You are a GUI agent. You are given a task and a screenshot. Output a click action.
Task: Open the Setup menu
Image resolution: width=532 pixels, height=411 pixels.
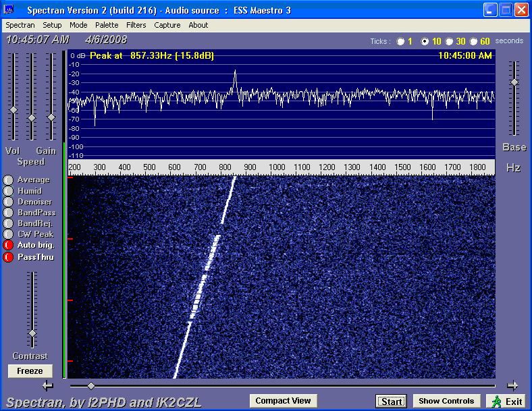[52, 25]
